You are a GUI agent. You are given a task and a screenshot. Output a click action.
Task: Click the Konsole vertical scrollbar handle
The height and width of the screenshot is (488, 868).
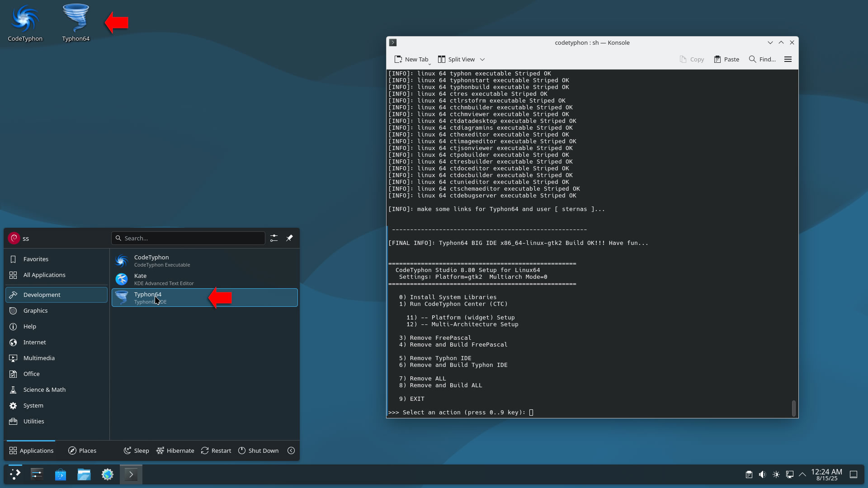[x=794, y=408]
